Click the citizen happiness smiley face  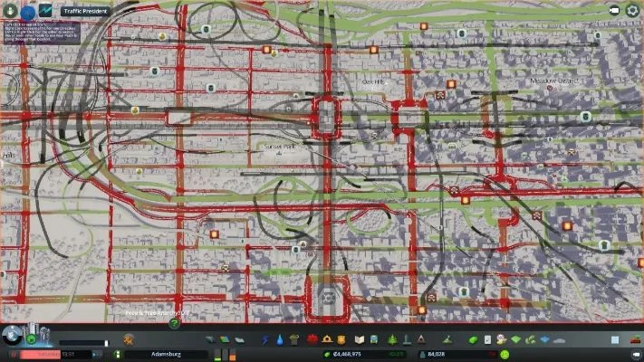point(504,354)
